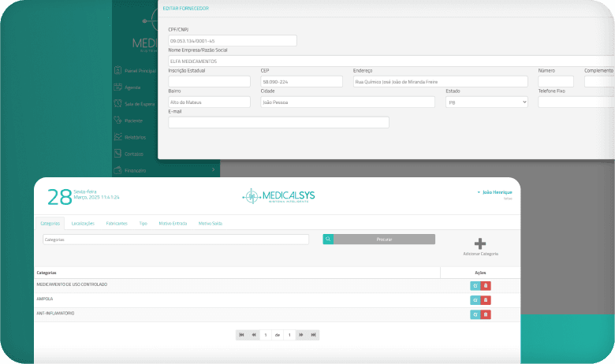Click the Nome Empresa/Razão Social field
This screenshot has height=364, width=615.
(x=391, y=61)
